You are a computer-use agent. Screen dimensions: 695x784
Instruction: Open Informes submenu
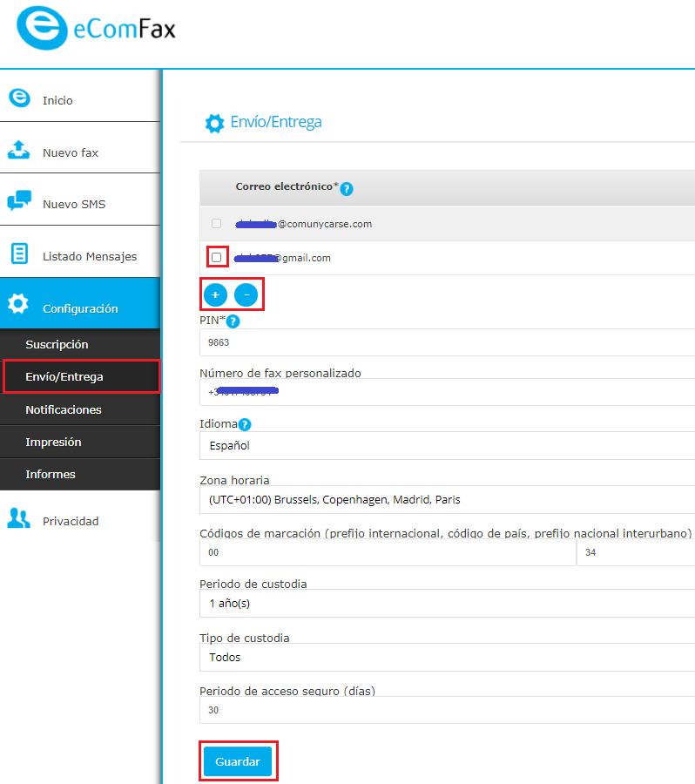[x=80, y=474]
